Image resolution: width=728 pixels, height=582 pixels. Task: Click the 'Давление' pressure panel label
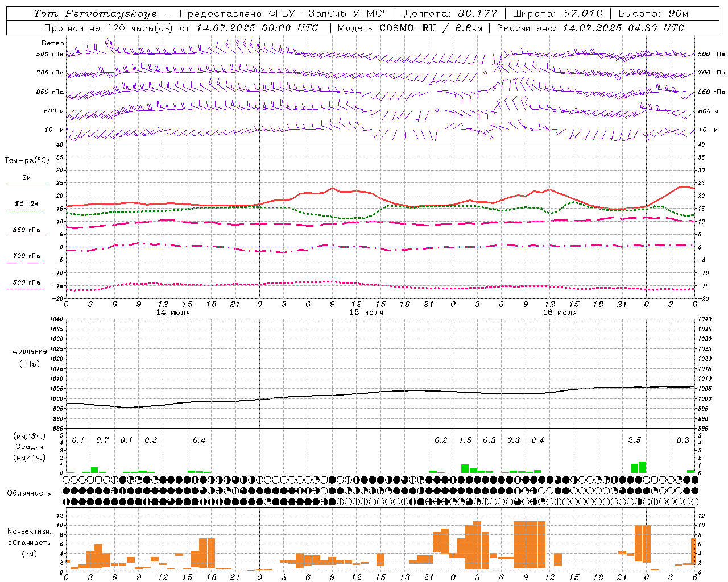30,351
